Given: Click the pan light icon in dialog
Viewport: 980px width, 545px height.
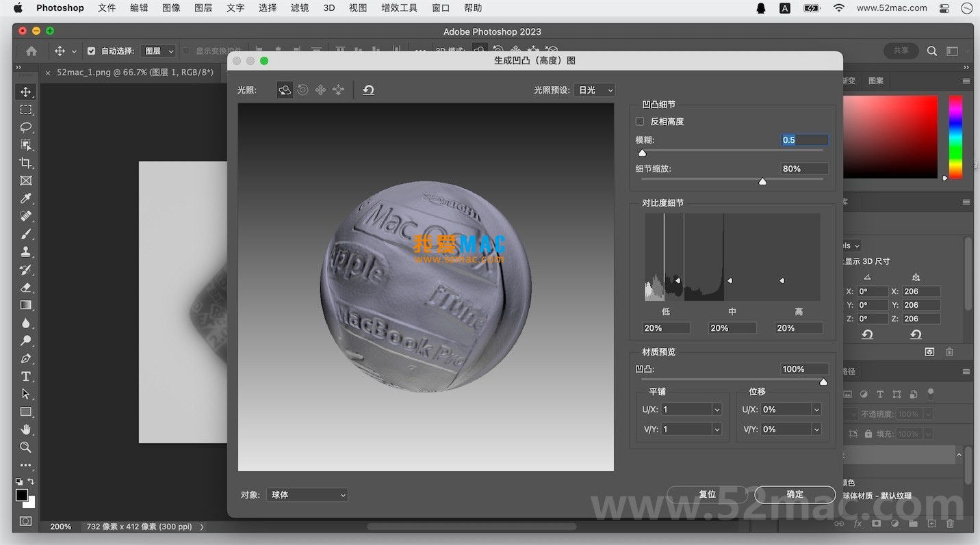Looking at the screenshot, I should click(x=320, y=90).
